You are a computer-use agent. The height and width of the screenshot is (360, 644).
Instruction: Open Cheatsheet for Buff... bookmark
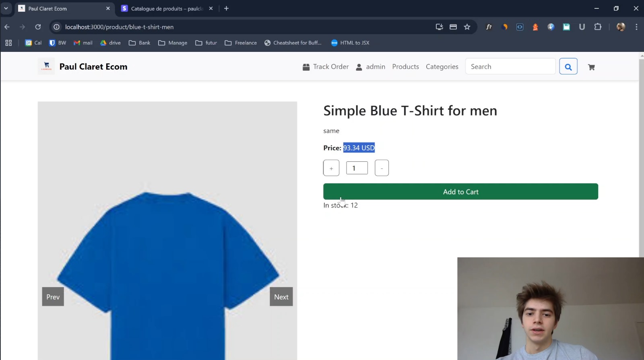click(293, 43)
